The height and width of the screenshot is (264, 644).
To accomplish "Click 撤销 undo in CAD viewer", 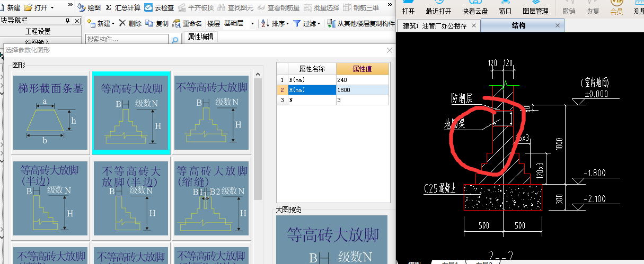I will pyautogui.click(x=569, y=7).
